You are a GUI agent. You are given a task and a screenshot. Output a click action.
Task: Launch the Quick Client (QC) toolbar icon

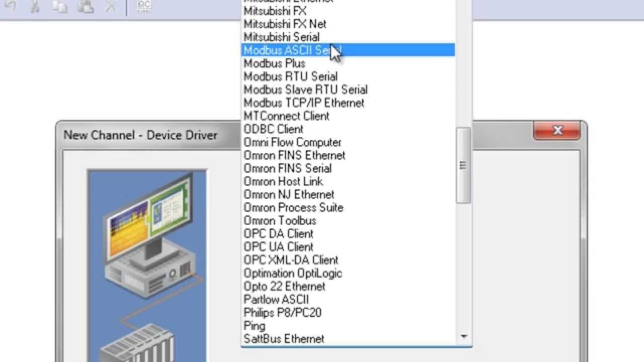[144, 6]
